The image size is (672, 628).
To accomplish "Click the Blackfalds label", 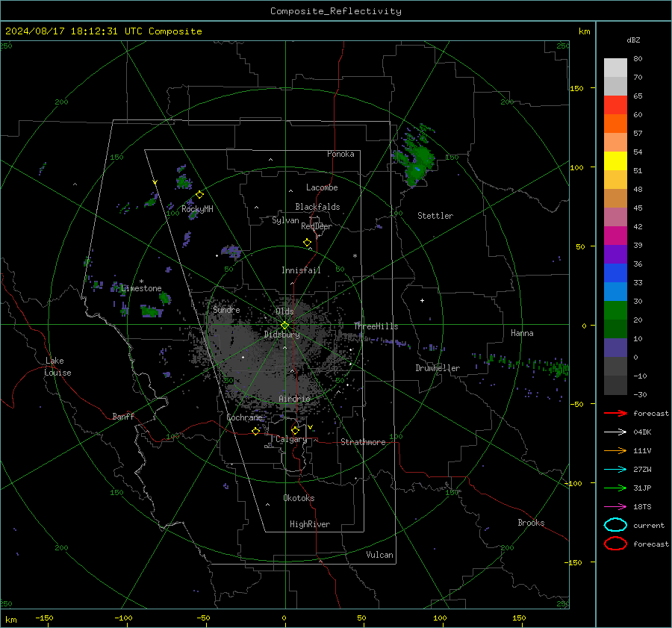I will [317, 207].
